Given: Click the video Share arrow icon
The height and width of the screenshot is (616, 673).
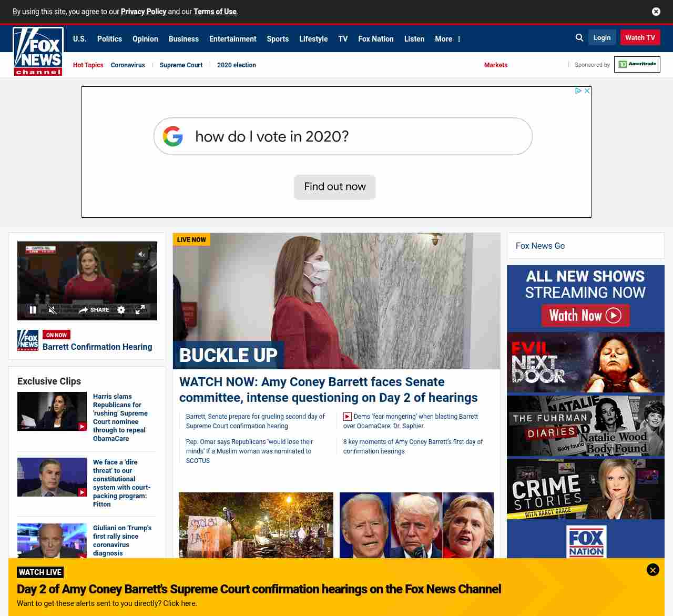Looking at the screenshot, I should click(x=83, y=310).
